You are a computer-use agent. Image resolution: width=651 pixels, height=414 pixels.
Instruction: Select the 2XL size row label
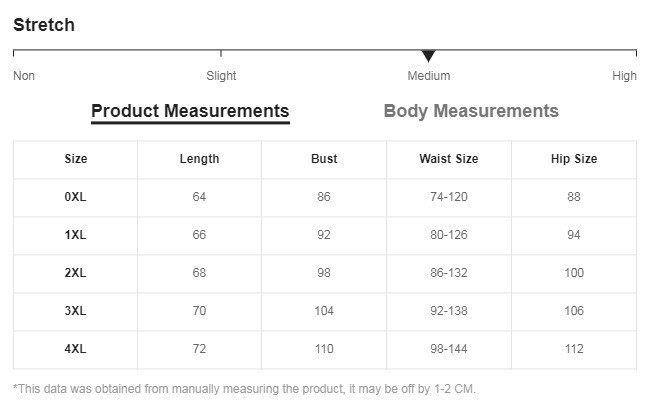pyautogui.click(x=76, y=273)
